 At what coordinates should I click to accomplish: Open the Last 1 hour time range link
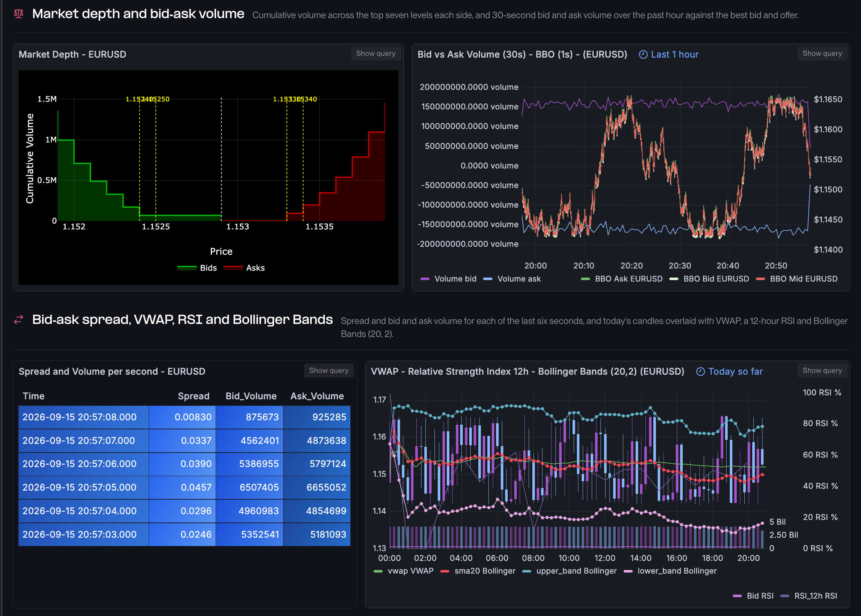click(x=674, y=55)
